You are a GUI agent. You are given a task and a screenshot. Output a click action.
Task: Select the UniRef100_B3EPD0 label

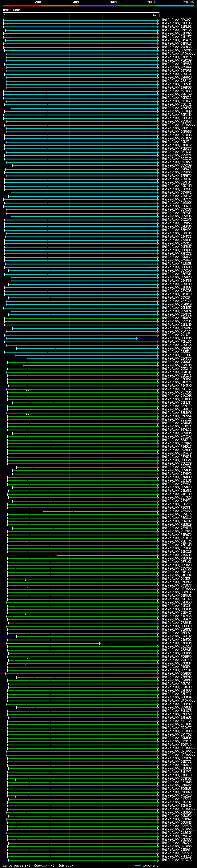(177, 704)
